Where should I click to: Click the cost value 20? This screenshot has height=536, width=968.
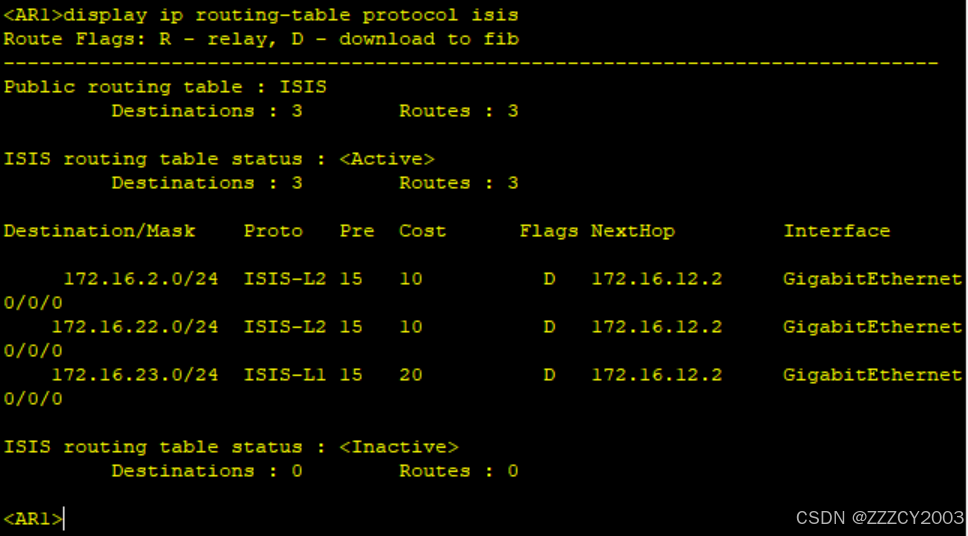tap(411, 375)
